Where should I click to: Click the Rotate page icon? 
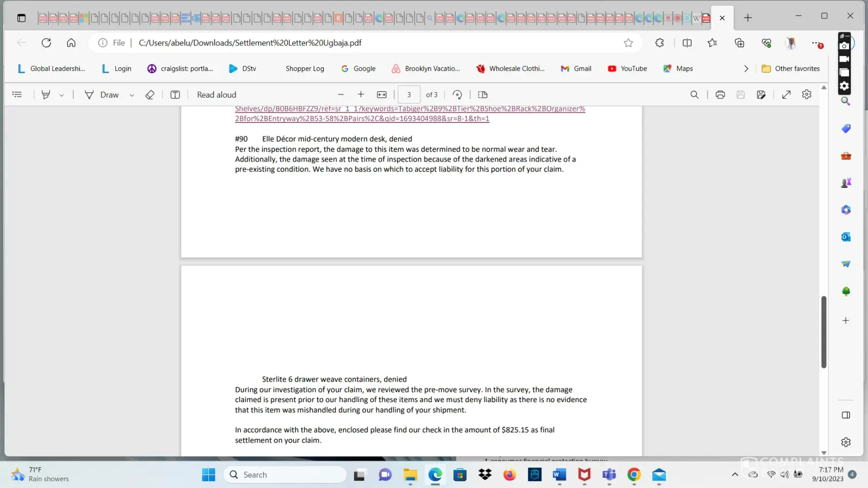coord(457,95)
